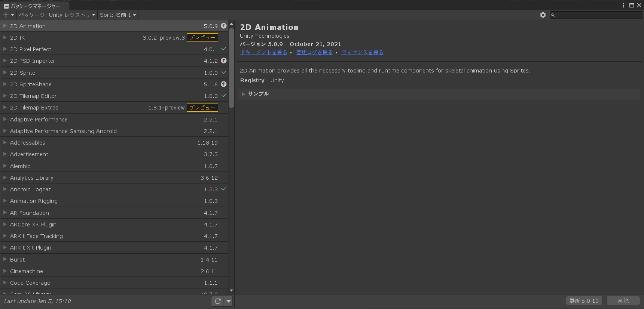Open the Packages: Unity Registry dropdown
This screenshot has height=309, width=644.
point(57,15)
